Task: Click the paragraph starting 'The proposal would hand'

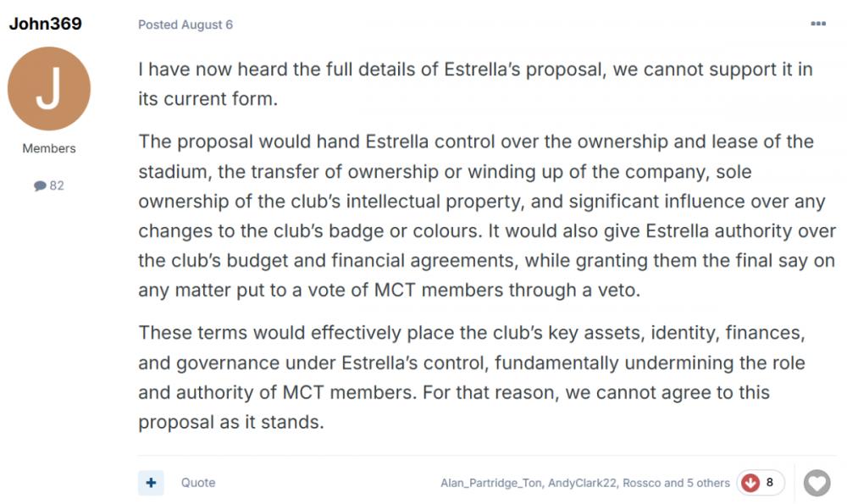Action: (487, 215)
